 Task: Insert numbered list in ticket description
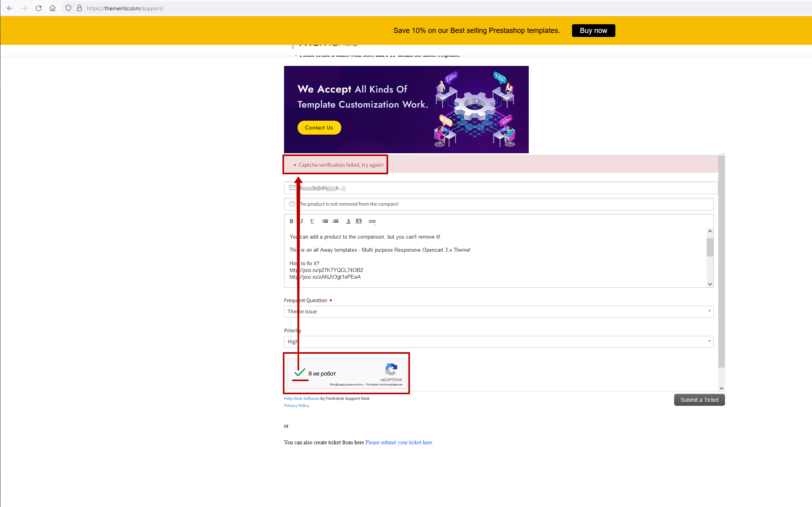[x=336, y=221]
